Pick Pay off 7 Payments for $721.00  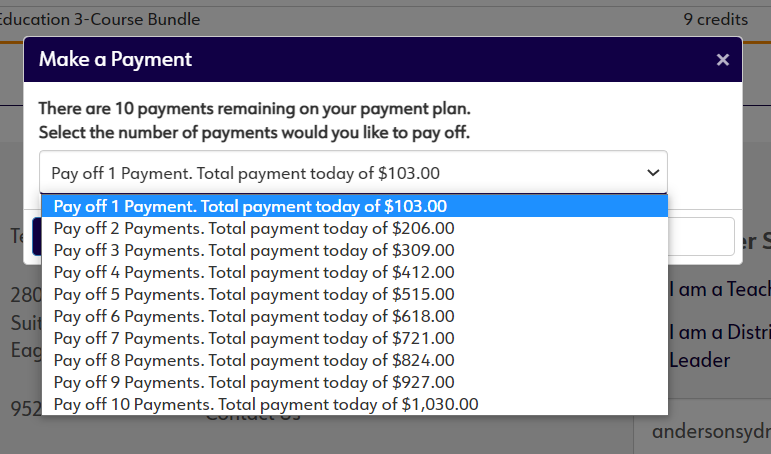(254, 338)
